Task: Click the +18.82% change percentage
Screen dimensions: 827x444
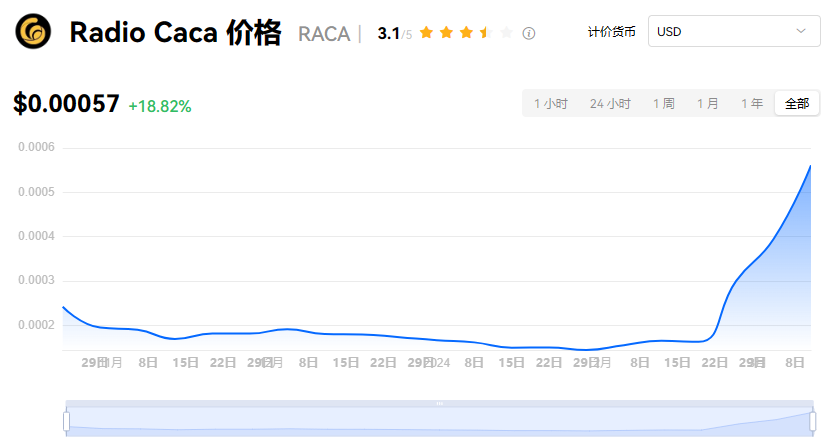Action: tap(160, 107)
